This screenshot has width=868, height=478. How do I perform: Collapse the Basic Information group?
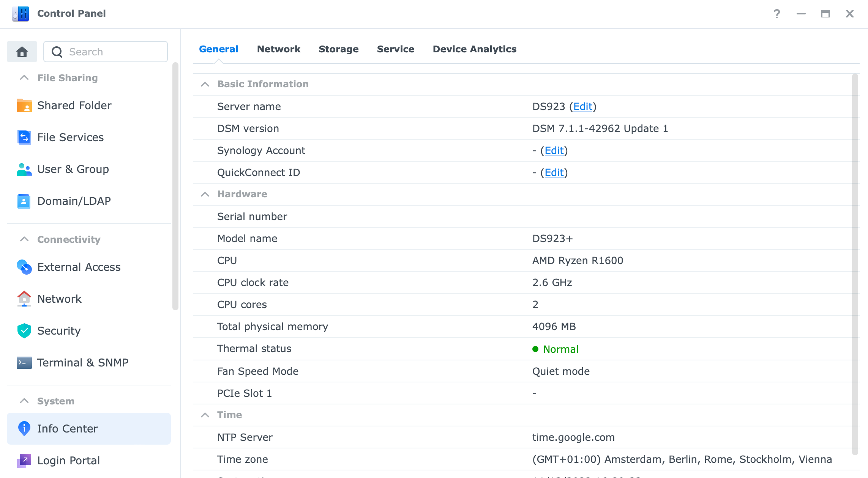coord(205,84)
